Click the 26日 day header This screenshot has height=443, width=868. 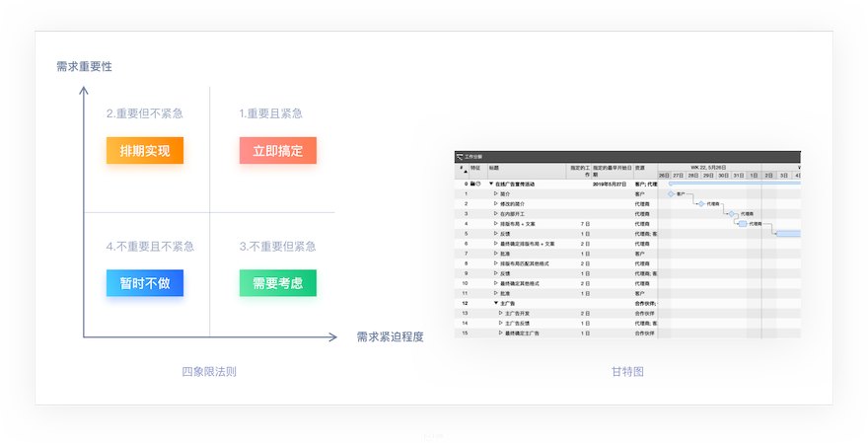tap(664, 176)
